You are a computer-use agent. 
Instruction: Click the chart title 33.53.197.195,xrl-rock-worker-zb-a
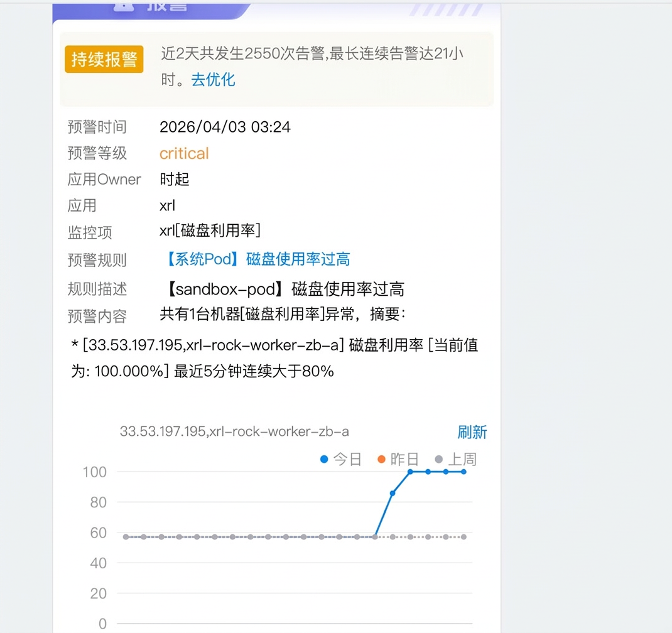point(234,432)
